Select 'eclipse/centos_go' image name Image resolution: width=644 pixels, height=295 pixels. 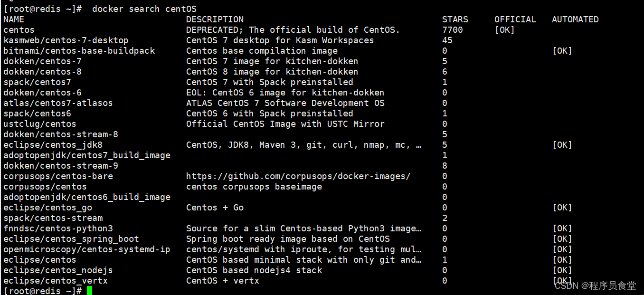[48, 208]
